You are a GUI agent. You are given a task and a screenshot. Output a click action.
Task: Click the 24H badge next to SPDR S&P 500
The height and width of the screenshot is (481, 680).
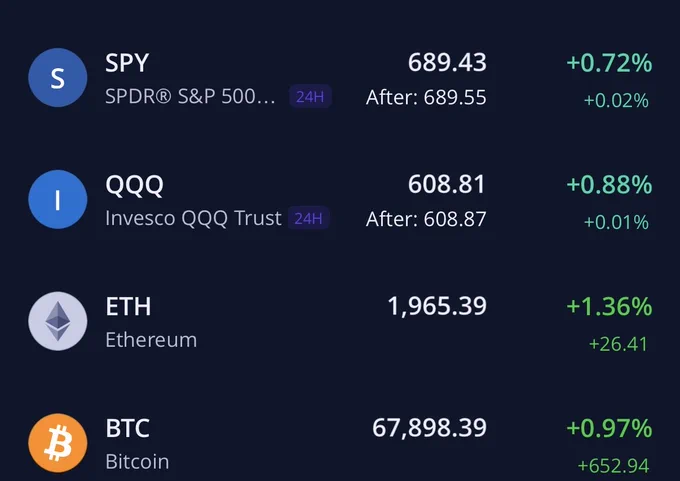tap(311, 96)
